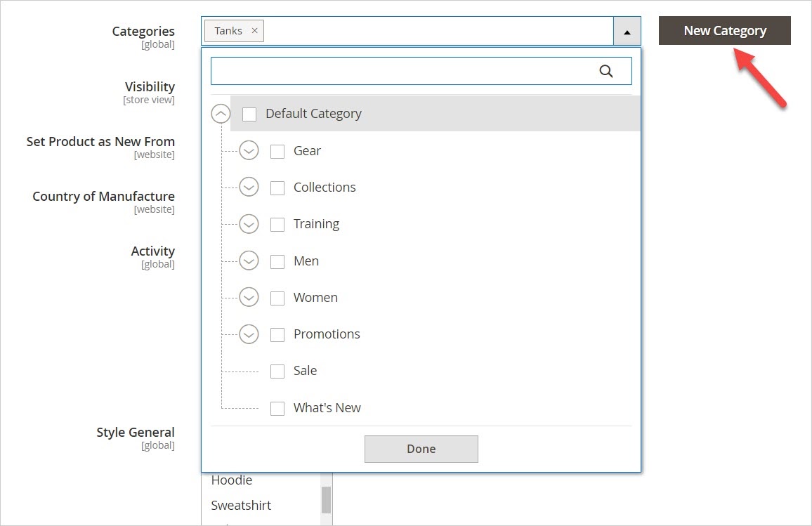Check the Gear category checkbox

tap(277, 150)
